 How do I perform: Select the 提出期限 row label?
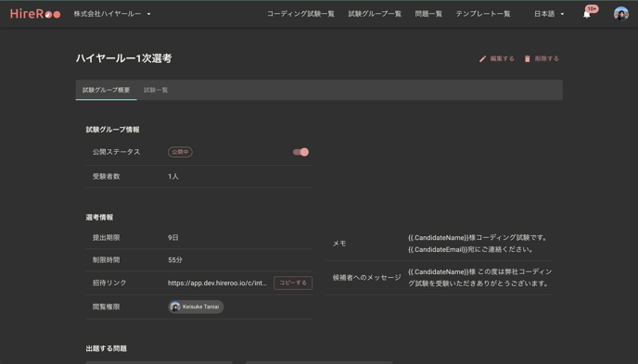(x=107, y=238)
